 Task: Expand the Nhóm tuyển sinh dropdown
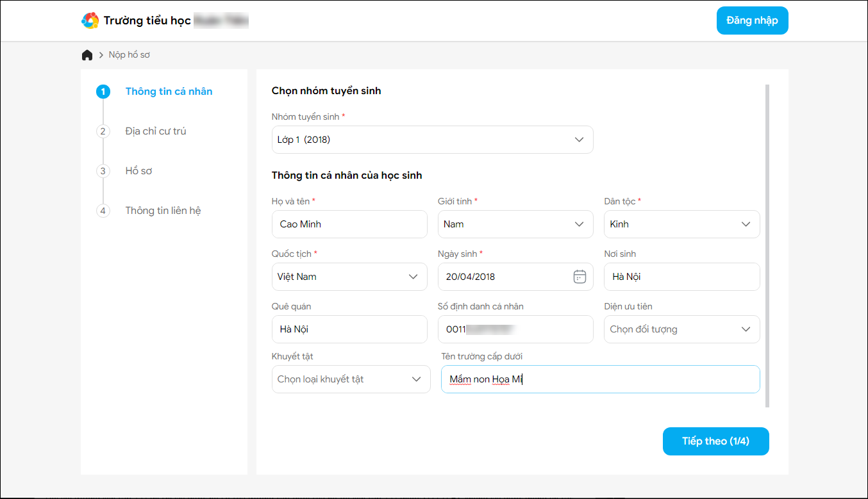pos(432,140)
